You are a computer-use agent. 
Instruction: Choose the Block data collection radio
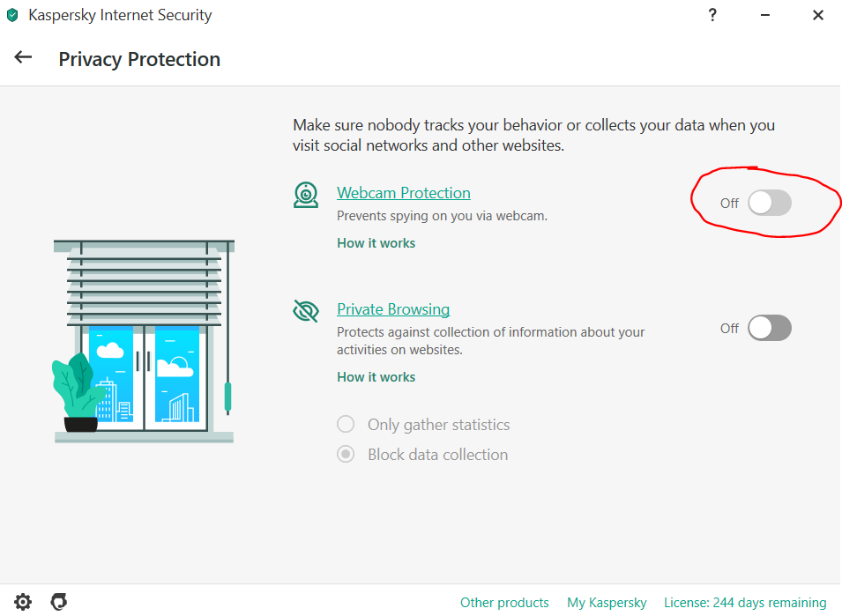click(x=346, y=455)
